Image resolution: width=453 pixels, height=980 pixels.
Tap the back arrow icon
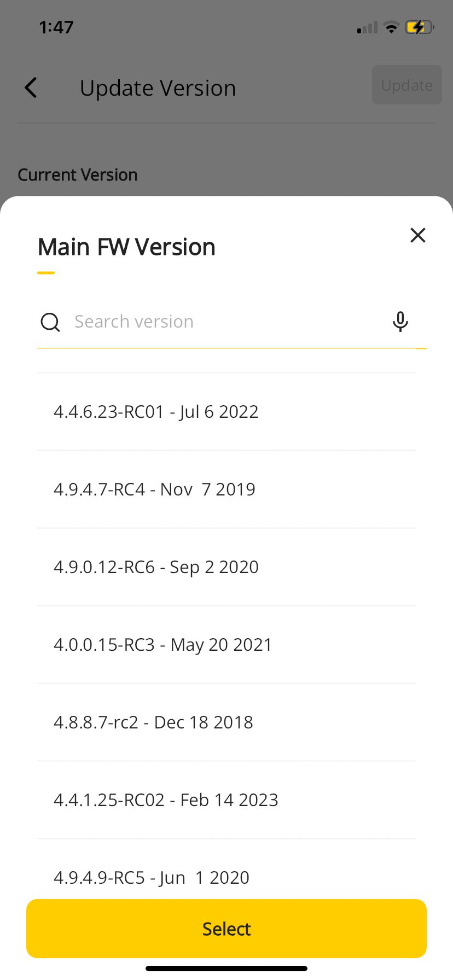(31, 87)
